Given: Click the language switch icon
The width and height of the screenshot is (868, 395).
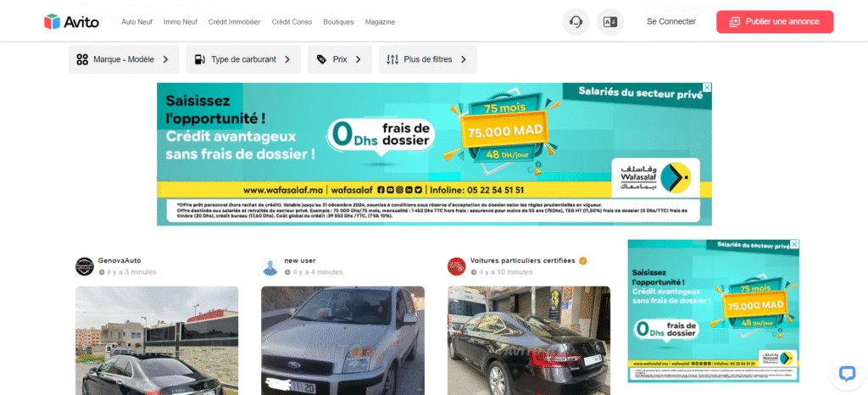Looking at the screenshot, I should click(610, 22).
